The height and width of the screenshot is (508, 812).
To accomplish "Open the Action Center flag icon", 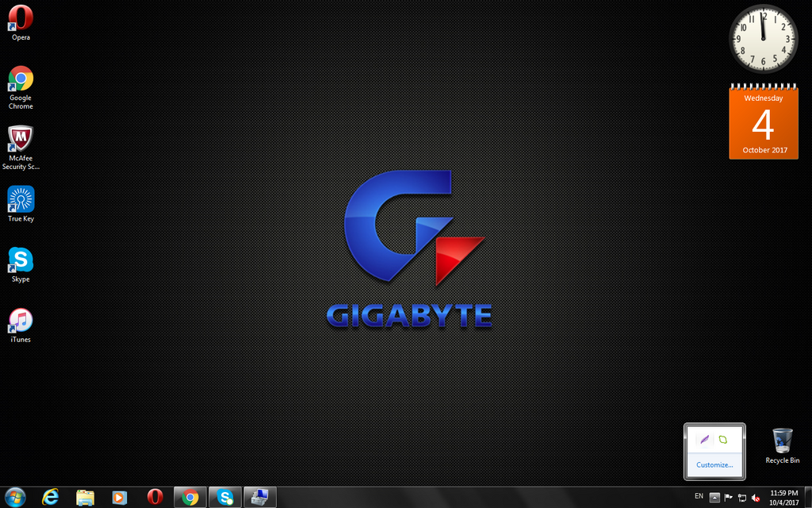I will [x=728, y=498].
